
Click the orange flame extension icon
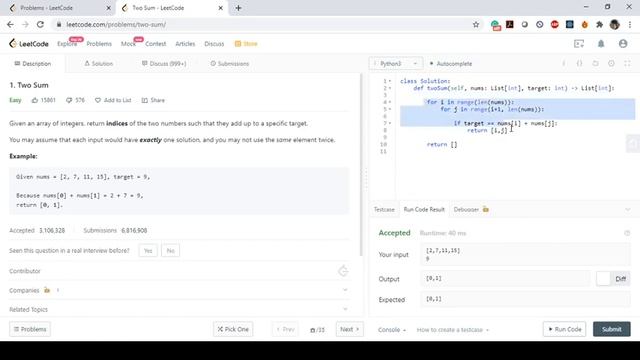pos(584,24)
